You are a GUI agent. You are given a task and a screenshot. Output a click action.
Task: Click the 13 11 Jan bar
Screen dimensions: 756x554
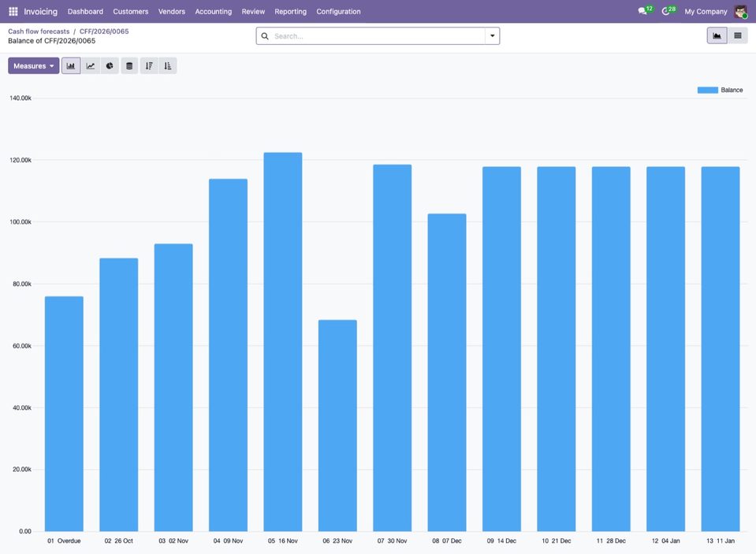coord(721,349)
